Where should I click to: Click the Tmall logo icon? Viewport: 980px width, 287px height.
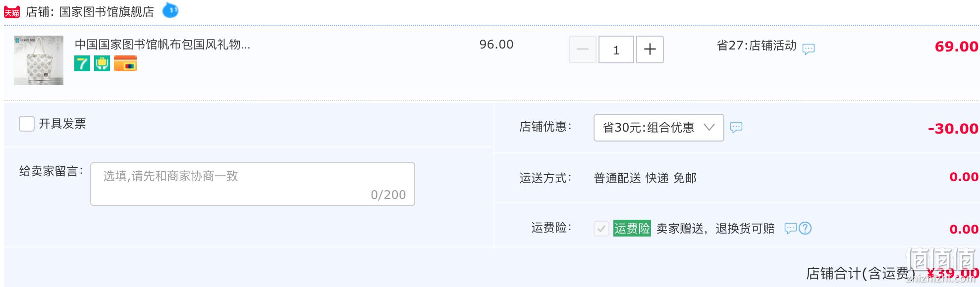point(12,12)
